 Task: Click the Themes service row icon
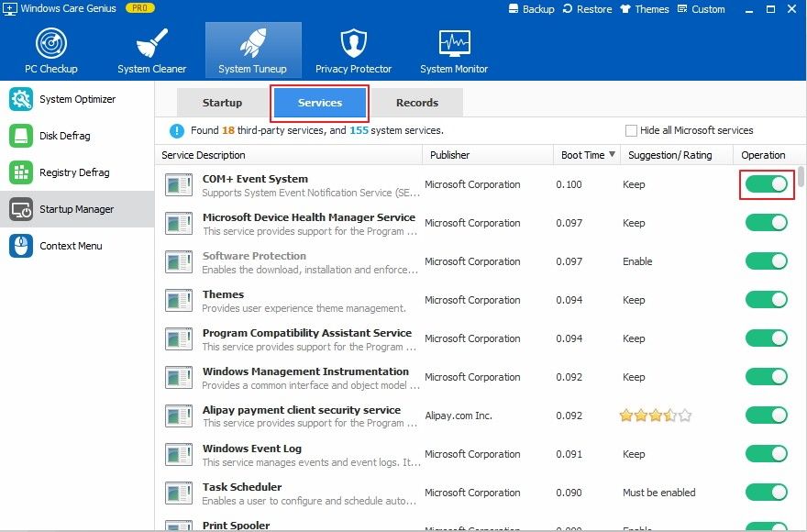(179, 301)
